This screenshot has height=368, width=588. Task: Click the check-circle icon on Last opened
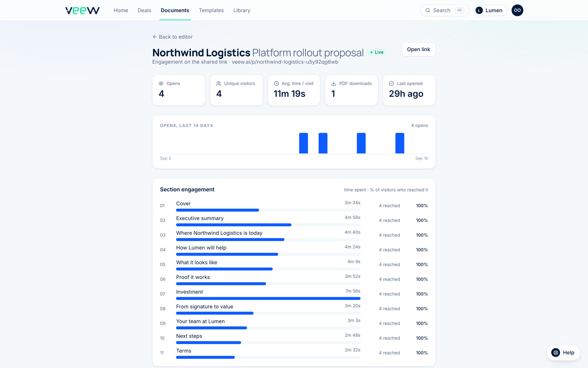[391, 84]
